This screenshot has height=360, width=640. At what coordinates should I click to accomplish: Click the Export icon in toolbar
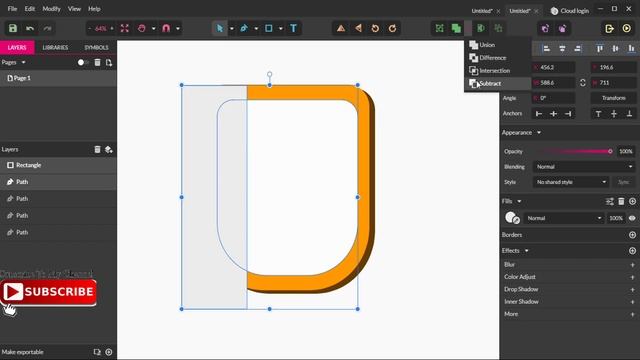pyautogui.click(x=609, y=28)
